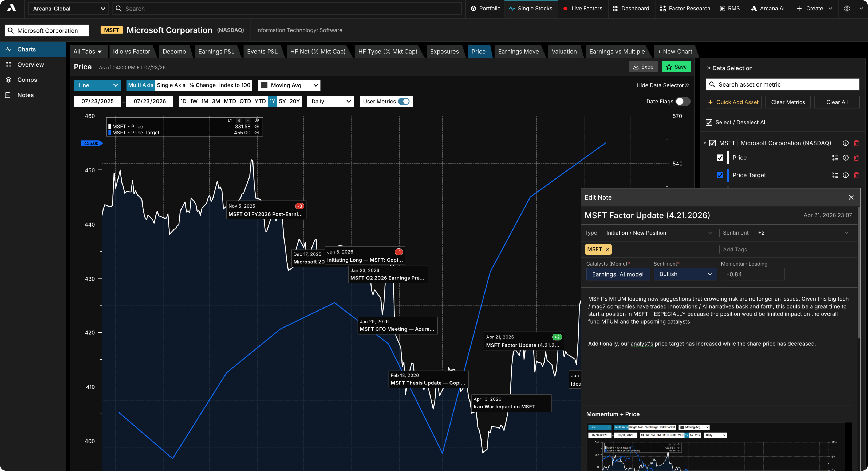Open Factor Research in top navigation
The height and width of the screenshot is (471, 868).
(x=685, y=9)
